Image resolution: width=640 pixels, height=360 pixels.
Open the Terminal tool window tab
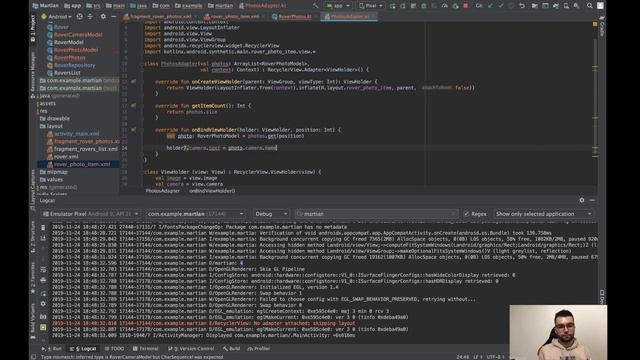point(145,349)
